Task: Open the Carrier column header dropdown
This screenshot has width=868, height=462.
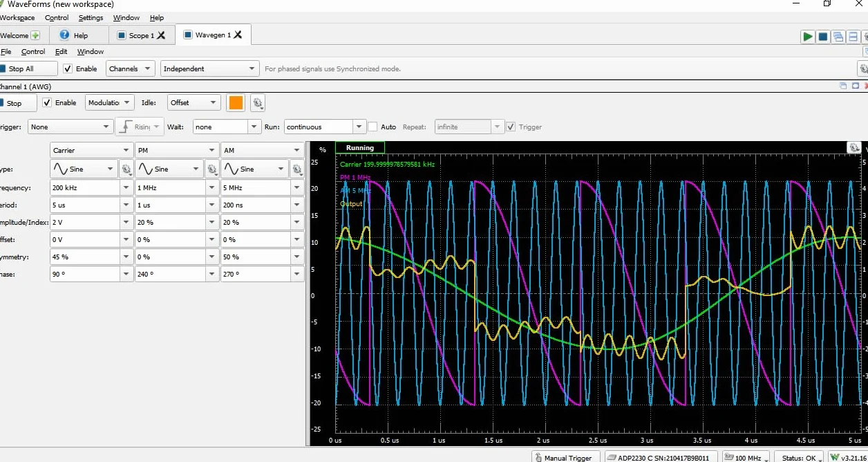Action: tap(92, 150)
